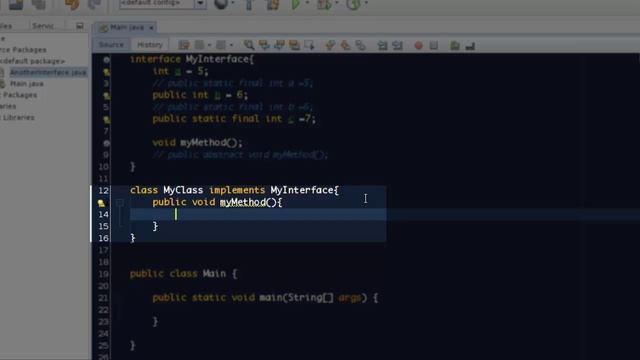Minimize the Projects panel window icon

tap(80, 26)
